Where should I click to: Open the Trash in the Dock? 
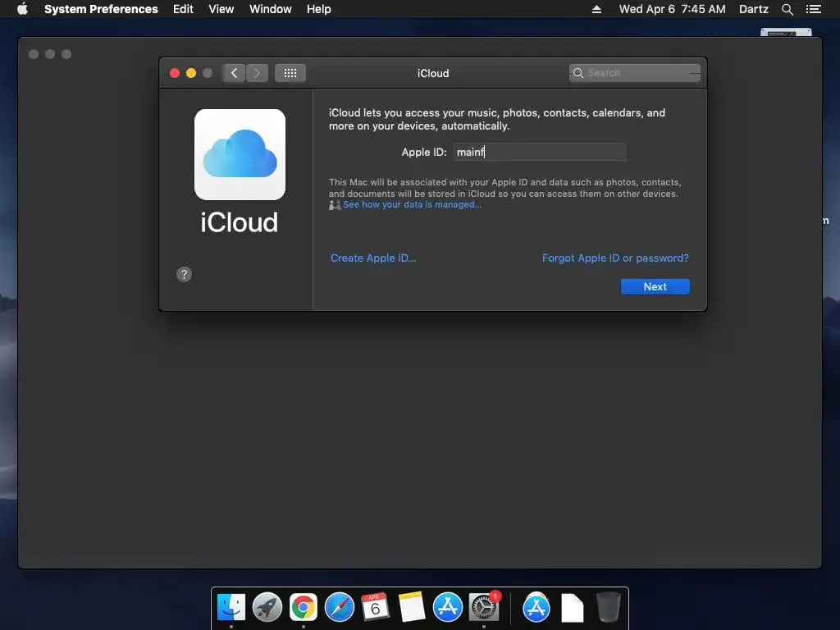click(x=608, y=607)
